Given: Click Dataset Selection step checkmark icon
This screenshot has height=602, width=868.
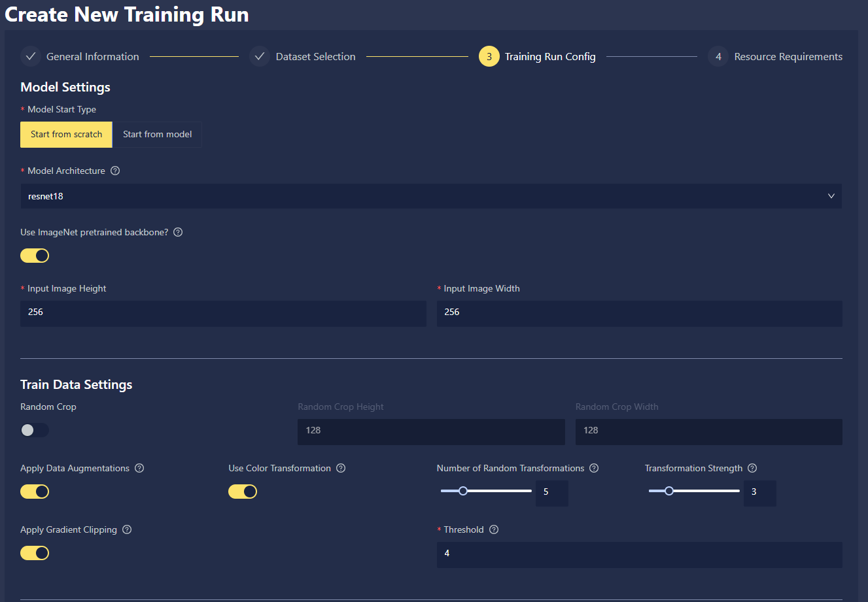Looking at the screenshot, I should [260, 57].
